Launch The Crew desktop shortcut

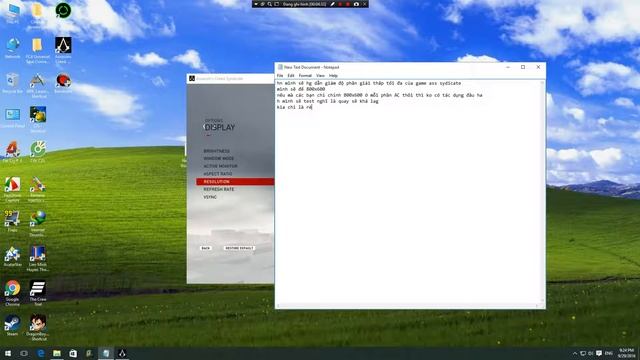(38, 293)
